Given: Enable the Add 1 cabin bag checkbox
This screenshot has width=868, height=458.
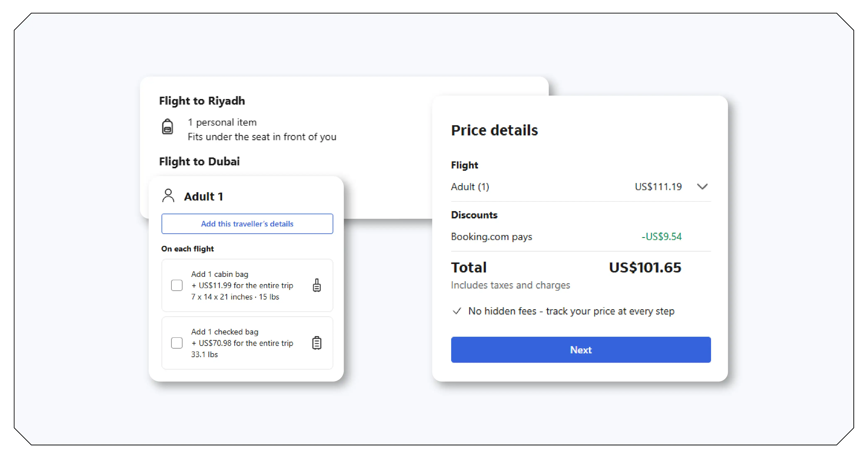Looking at the screenshot, I should tap(177, 285).
